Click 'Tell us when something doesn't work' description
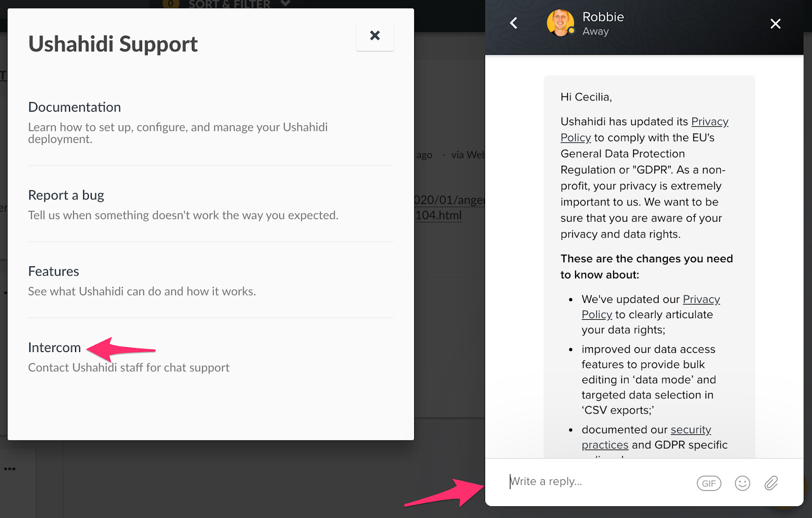 point(183,216)
